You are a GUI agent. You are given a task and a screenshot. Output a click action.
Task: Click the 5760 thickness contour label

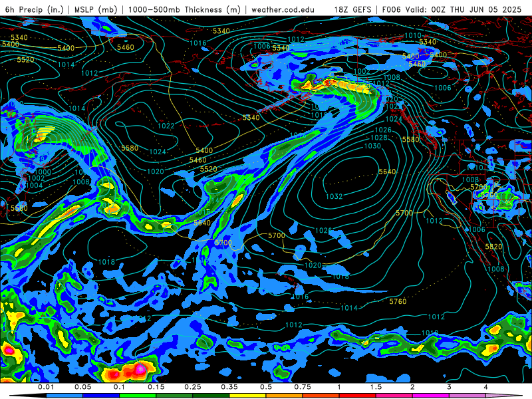pyautogui.click(x=398, y=301)
